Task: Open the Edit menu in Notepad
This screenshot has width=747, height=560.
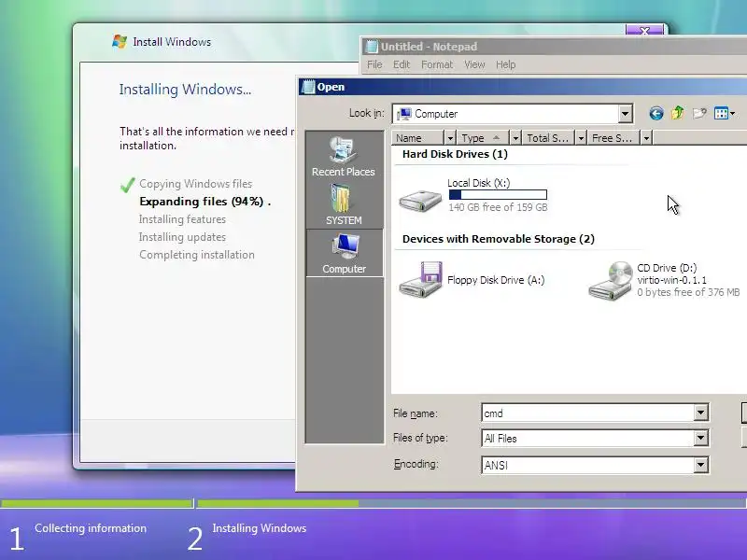Action: pos(402,64)
